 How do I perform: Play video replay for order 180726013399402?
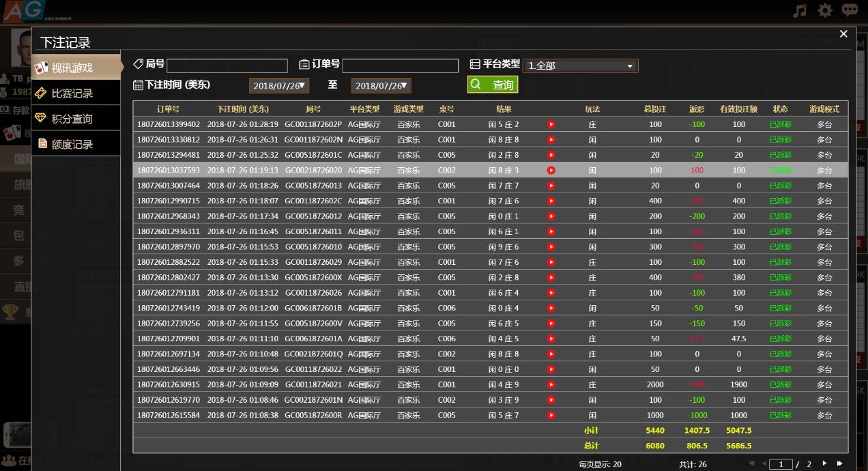pos(551,124)
